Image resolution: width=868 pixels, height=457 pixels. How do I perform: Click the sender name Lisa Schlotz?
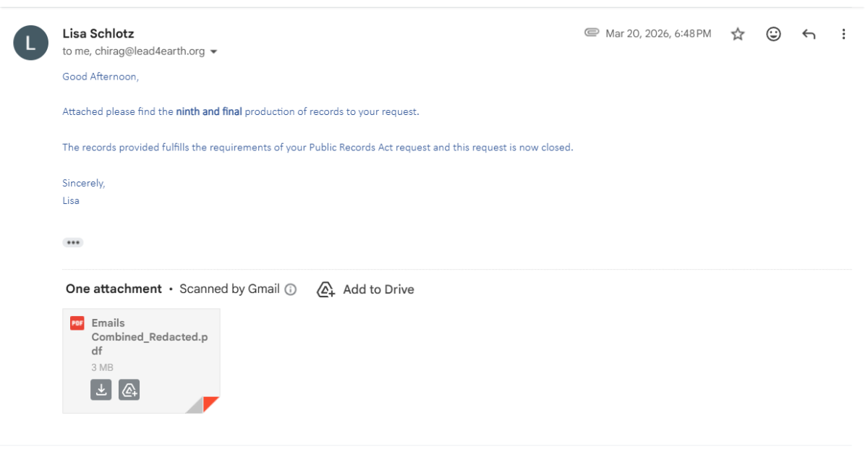click(98, 33)
